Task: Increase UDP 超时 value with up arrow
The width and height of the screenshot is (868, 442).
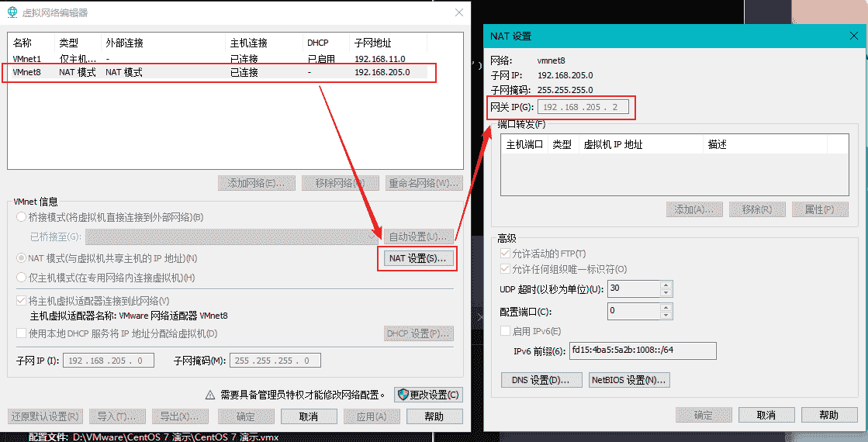Action: pyautogui.click(x=666, y=285)
